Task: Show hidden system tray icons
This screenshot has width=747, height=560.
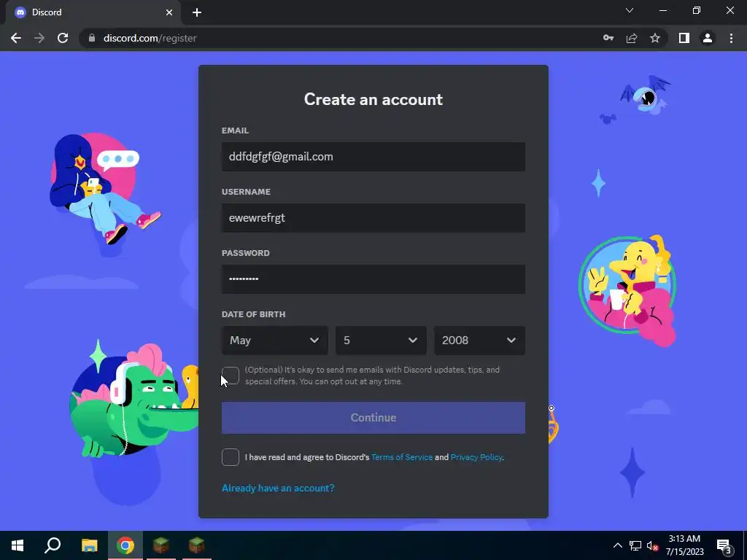Action: pyautogui.click(x=617, y=545)
